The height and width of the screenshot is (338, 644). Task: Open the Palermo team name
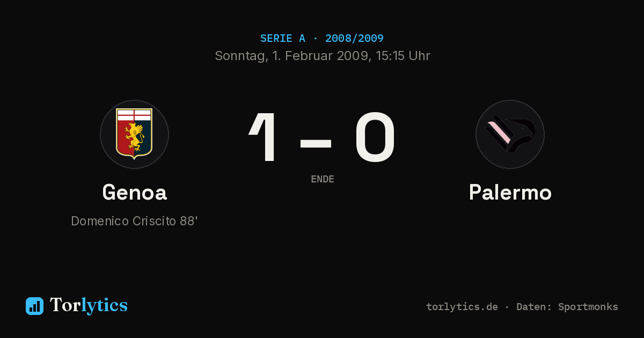[x=510, y=193]
